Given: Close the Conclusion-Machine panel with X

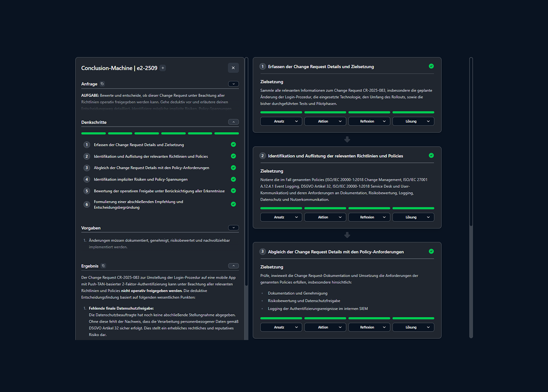Looking at the screenshot, I should pos(233,68).
